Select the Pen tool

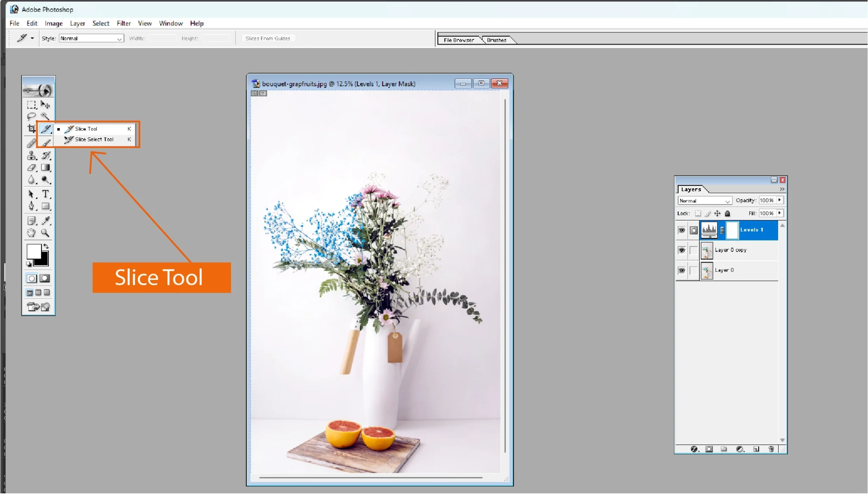coord(31,207)
